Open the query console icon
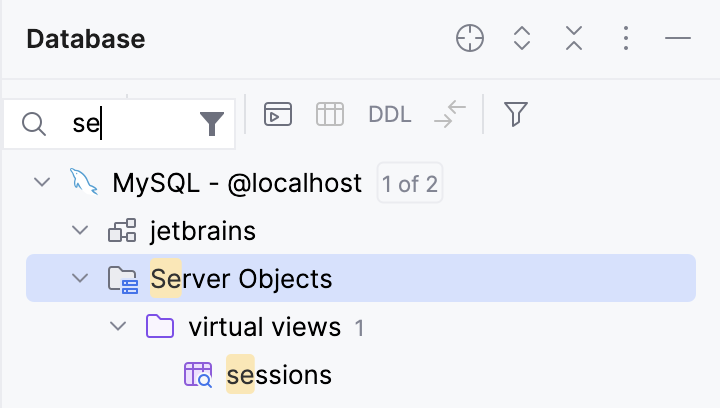The image size is (720, 408). [277, 115]
